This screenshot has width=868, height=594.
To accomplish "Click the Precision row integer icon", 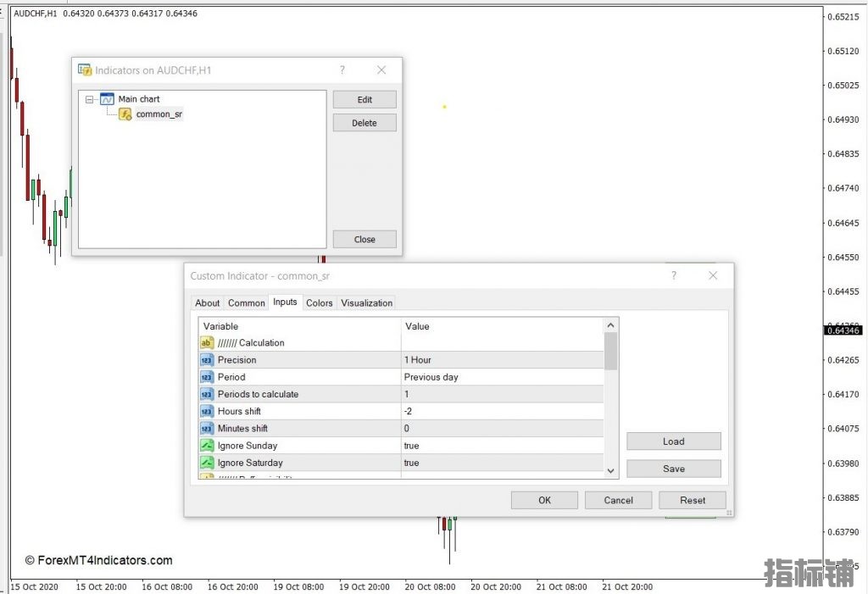I will (207, 360).
